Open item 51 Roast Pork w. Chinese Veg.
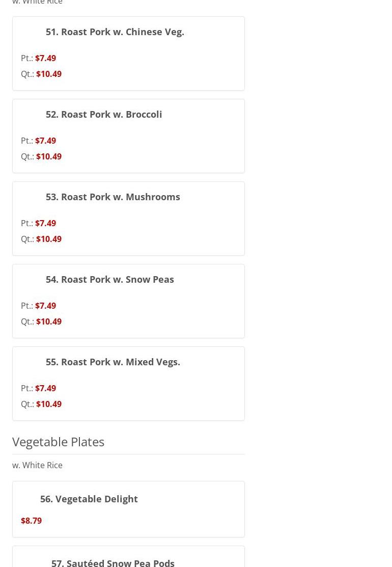Screen dimensions: 392x567 (115, 32)
